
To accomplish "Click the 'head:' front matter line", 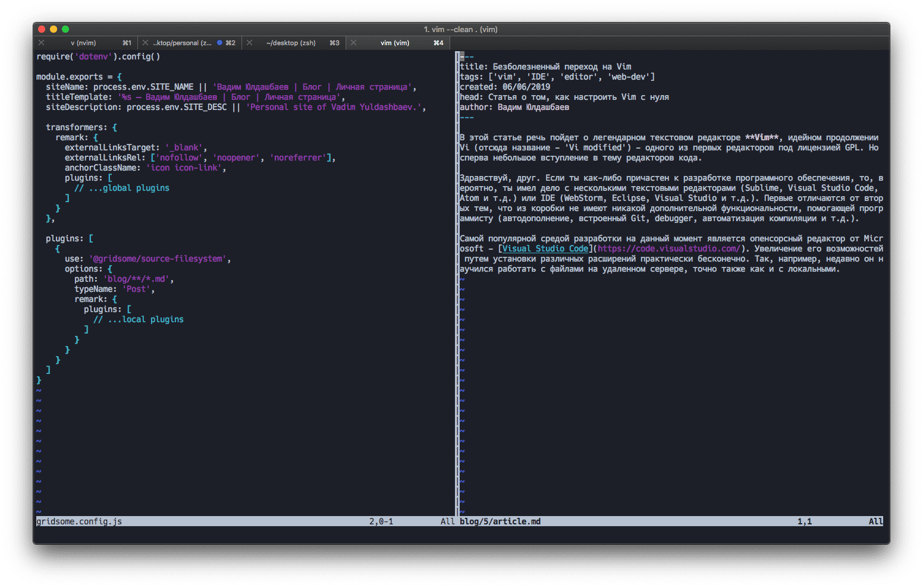I will coord(564,97).
